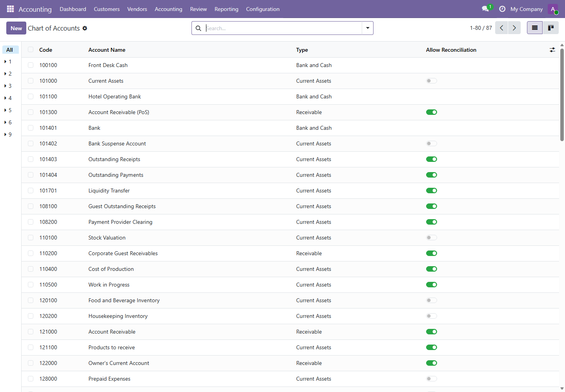This screenshot has width=565, height=392.
Task: Click the Products to receive account name
Action: click(x=112, y=347)
